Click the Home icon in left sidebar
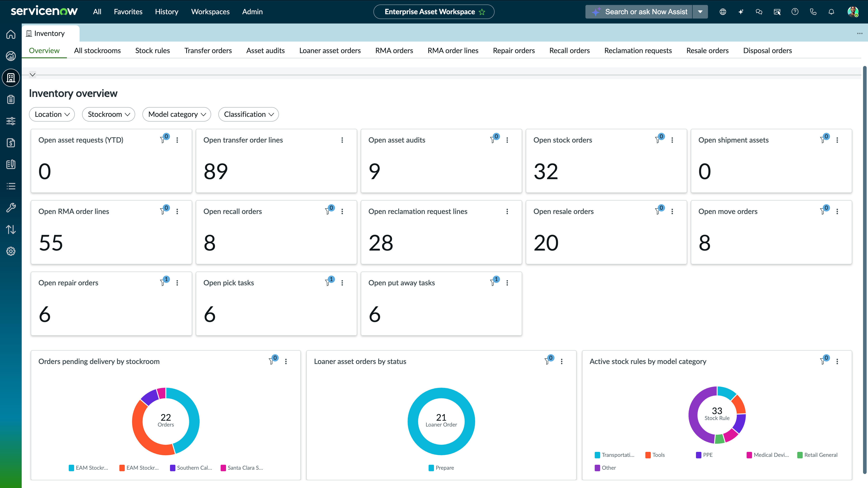Image resolution: width=868 pixels, height=488 pixels. tap(11, 34)
